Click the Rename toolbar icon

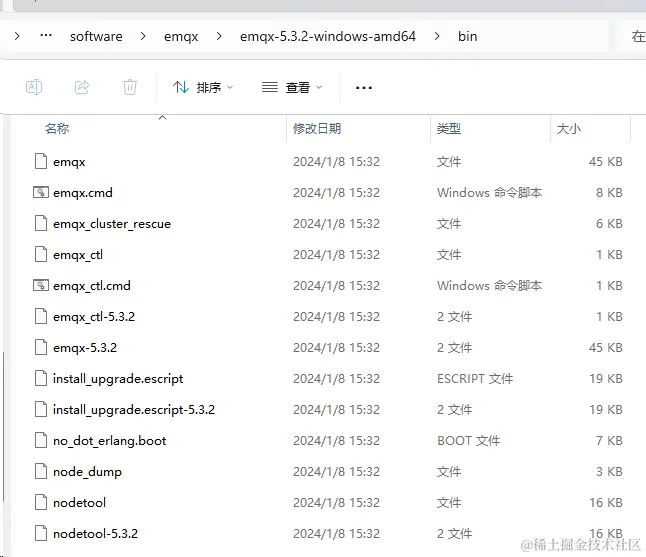[34, 87]
